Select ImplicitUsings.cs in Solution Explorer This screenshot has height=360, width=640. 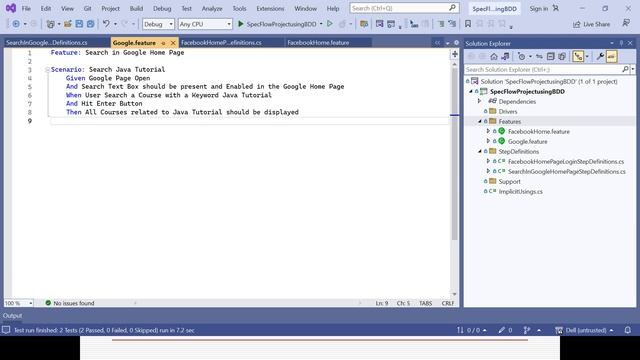point(520,191)
